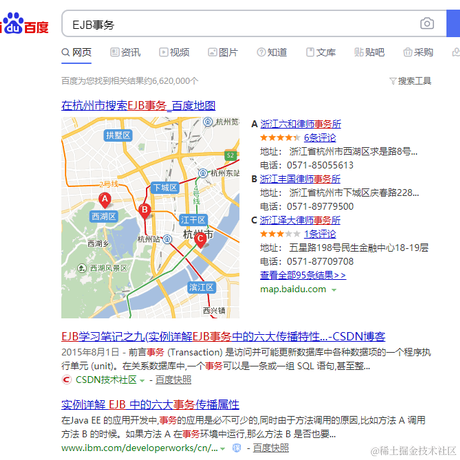Screen dimensions: 460x460
Task: Open 在杭州市搜索EJB事务_百度地图 result
Action: (x=138, y=106)
